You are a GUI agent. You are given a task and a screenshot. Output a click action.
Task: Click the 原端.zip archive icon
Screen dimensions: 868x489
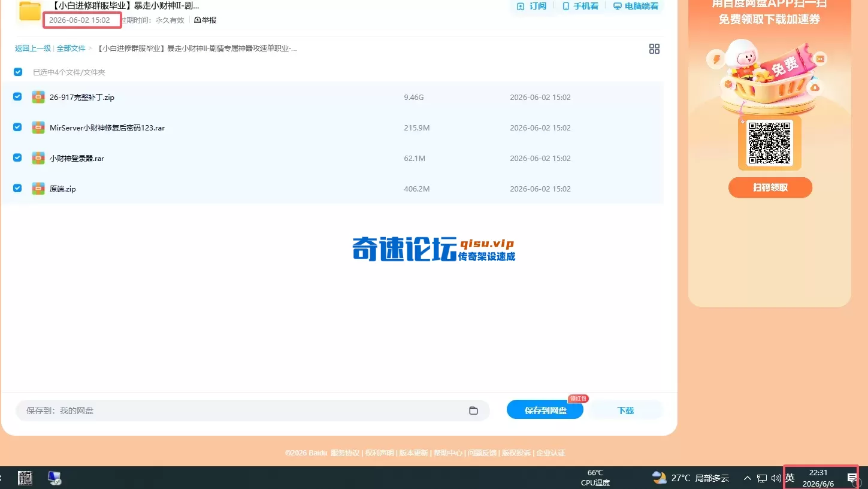point(38,189)
